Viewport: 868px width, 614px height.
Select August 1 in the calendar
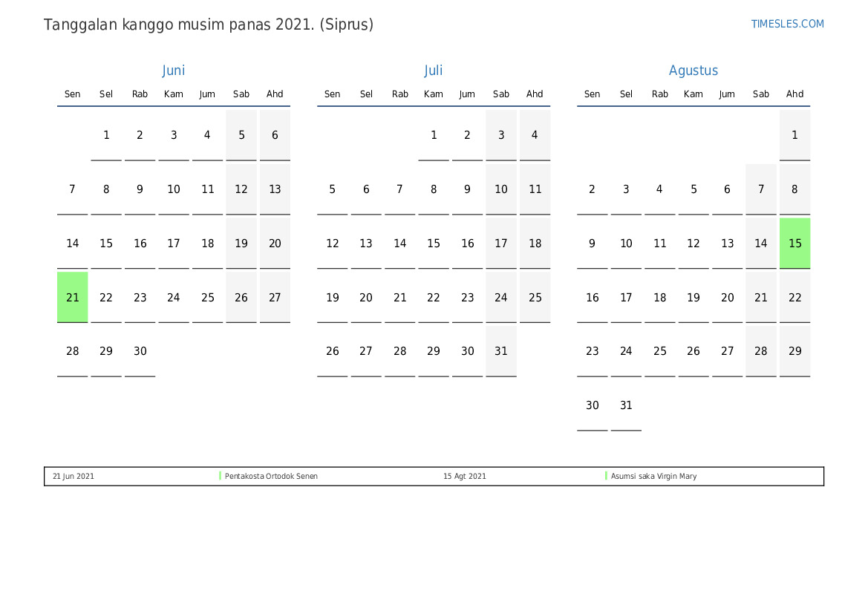pos(794,135)
